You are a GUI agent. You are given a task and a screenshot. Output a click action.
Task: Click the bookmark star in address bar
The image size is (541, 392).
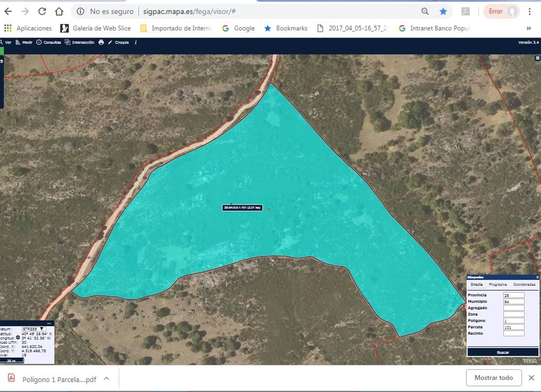click(x=443, y=11)
